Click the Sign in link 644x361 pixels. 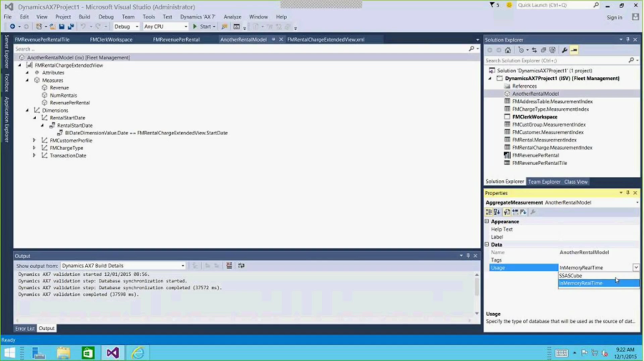(x=615, y=17)
